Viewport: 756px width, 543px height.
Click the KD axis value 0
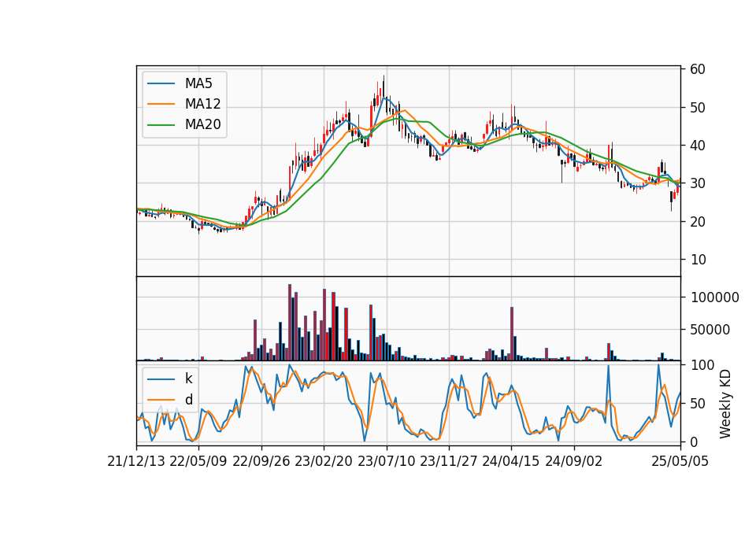coord(695,441)
